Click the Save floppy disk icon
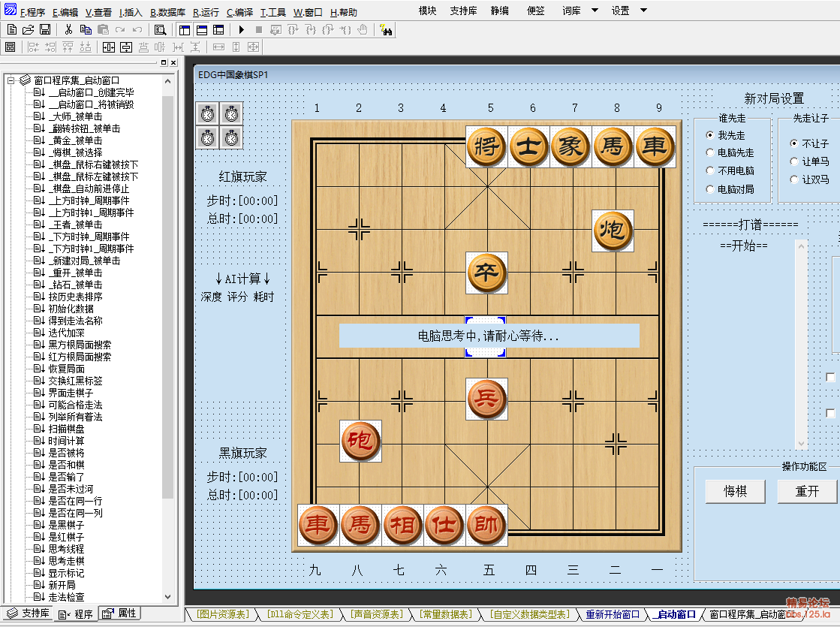The width and height of the screenshot is (840, 627). 45,30
